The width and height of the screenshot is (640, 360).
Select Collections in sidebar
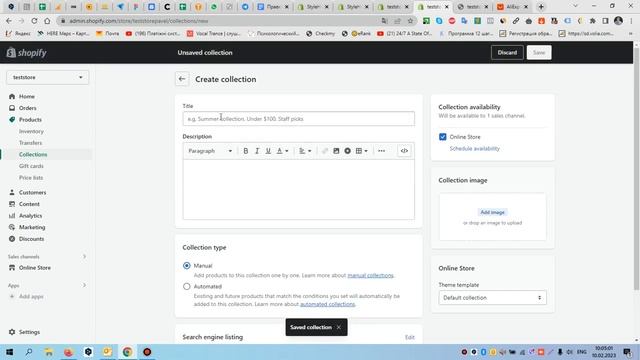(33, 155)
